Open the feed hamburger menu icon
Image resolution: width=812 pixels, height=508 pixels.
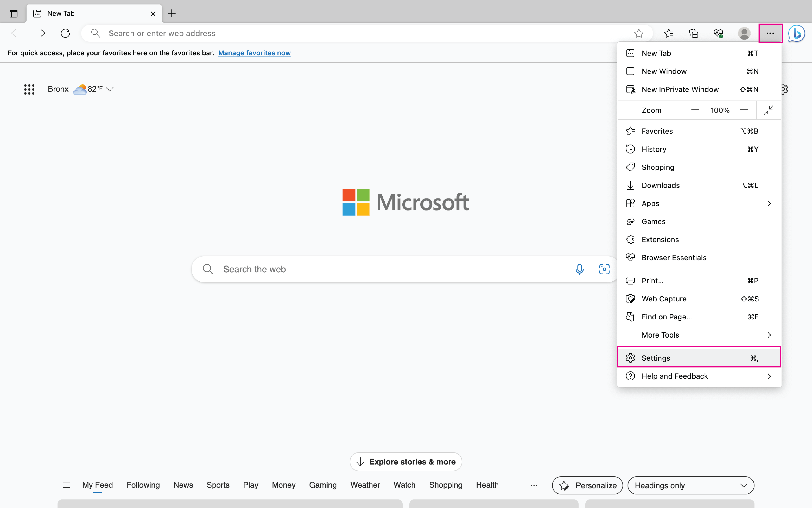(66, 485)
